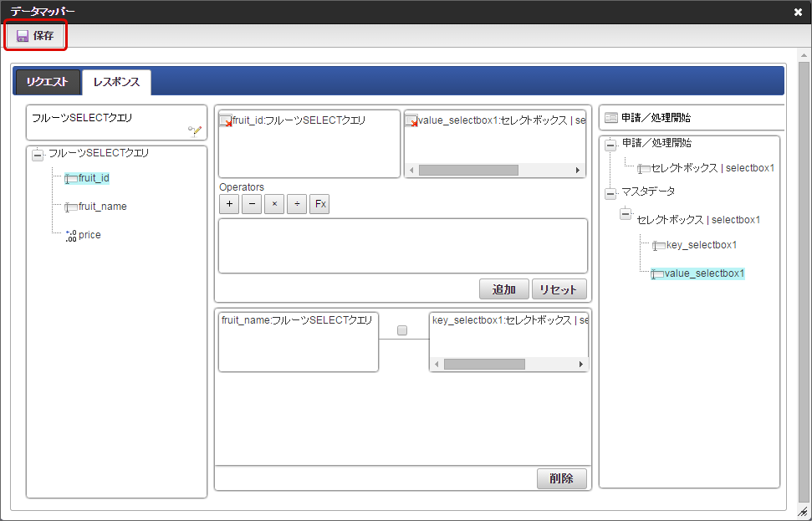Click the edit key icon beside フルーツSELECTクエリ
812x521 pixels.
[x=195, y=130]
